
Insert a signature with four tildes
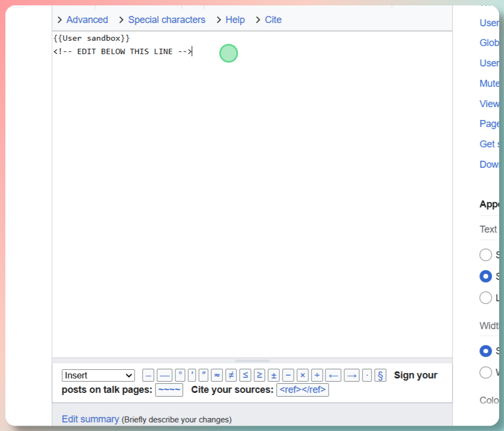[169, 390]
